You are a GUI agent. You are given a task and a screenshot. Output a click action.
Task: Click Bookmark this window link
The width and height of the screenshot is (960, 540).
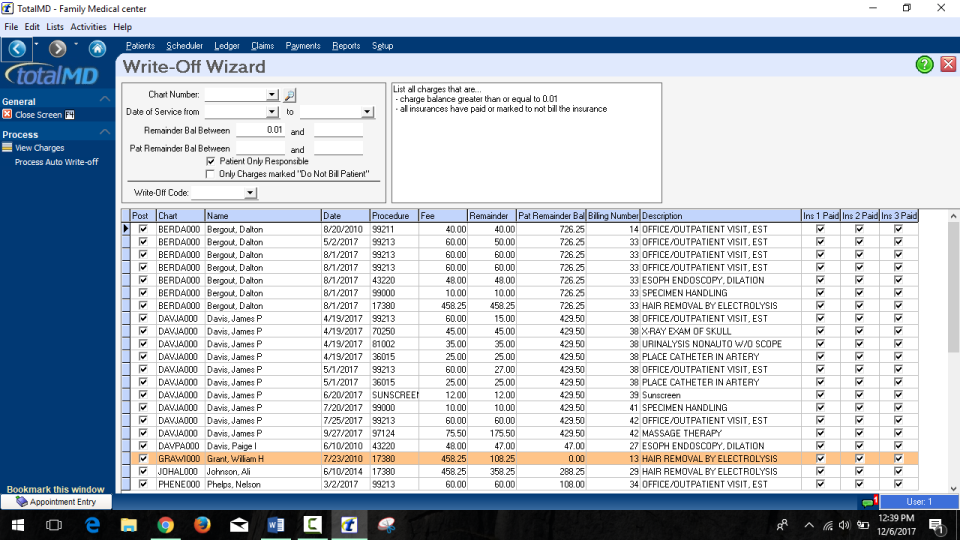(x=55, y=489)
